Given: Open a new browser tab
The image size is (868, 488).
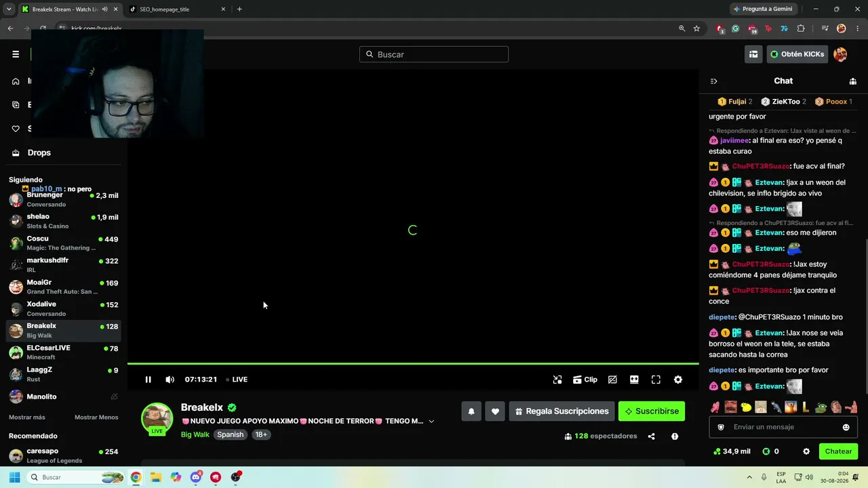Looking at the screenshot, I should (239, 9).
